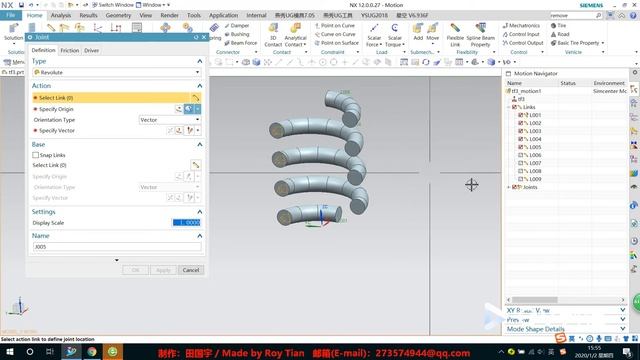Click Point on Surface constraint
This screenshot has width=640, height=360.
pos(337,43)
